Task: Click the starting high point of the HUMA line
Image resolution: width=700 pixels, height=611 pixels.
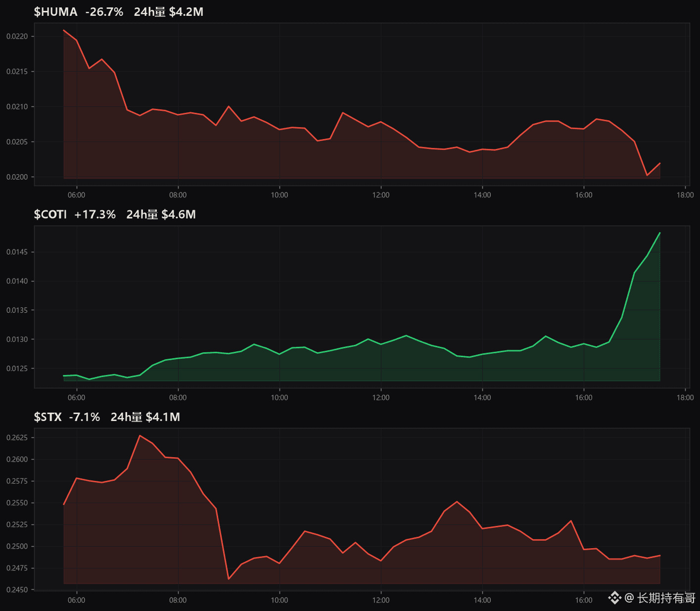Action: coord(64,30)
